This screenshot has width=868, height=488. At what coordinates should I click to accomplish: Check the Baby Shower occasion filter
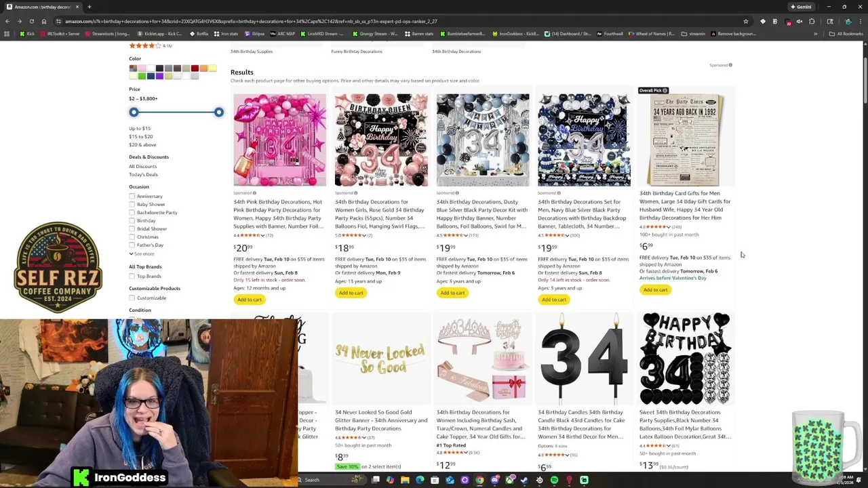pyautogui.click(x=132, y=205)
